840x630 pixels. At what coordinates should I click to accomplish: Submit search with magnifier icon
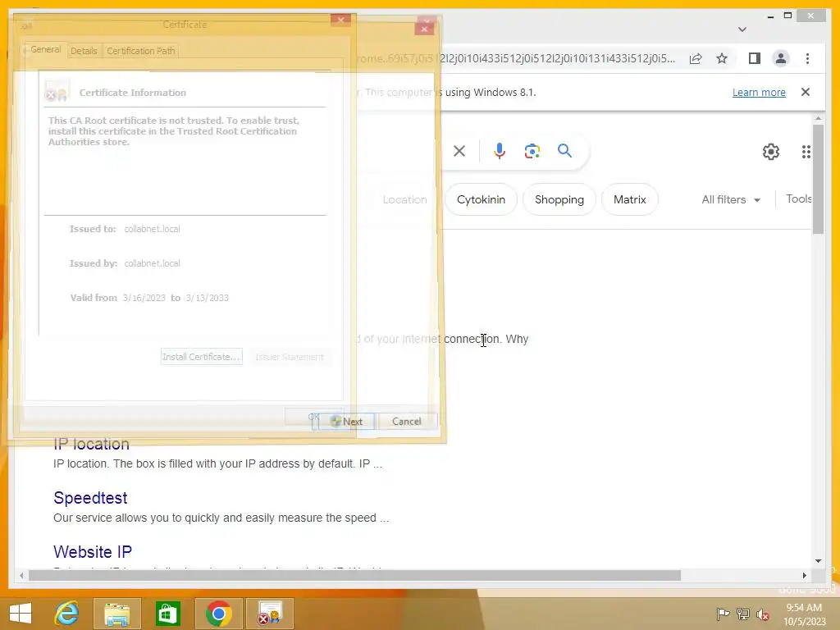[x=564, y=151]
